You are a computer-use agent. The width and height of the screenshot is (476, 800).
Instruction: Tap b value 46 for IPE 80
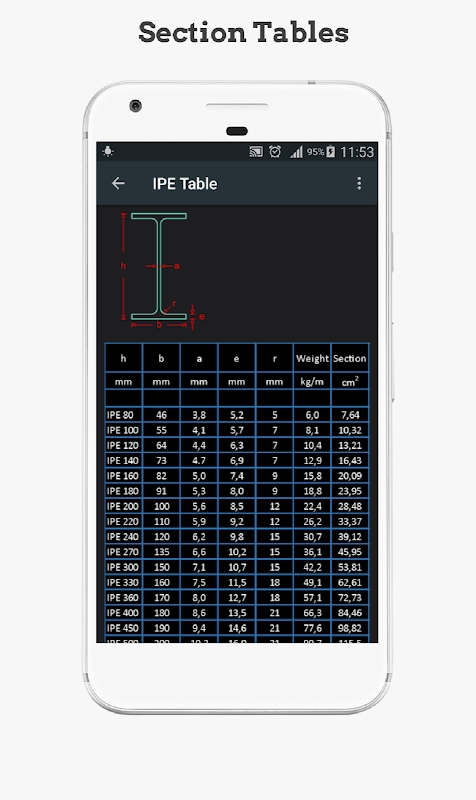pyautogui.click(x=161, y=415)
